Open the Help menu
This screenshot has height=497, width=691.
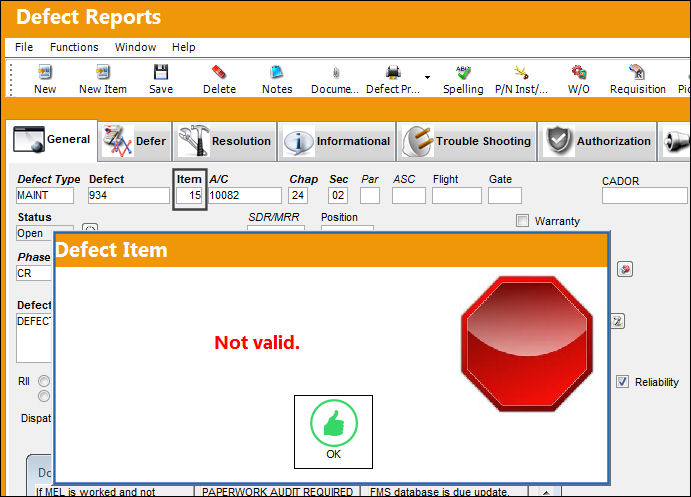click(183, 47)
